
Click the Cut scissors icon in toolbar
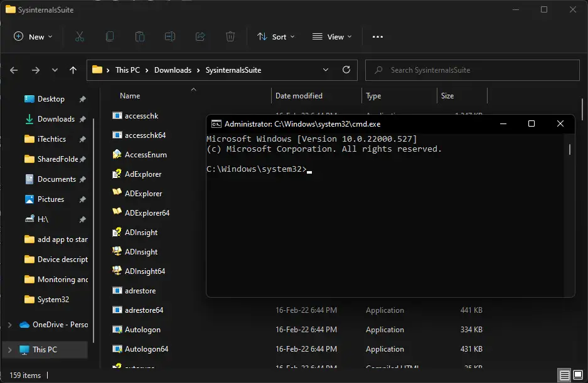point(80,37)
